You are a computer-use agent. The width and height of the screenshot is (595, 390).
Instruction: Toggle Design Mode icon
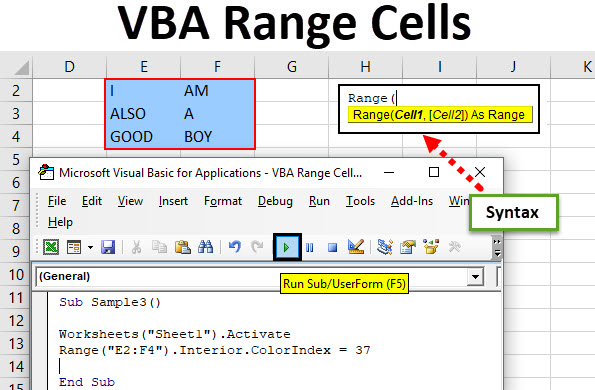356,247
